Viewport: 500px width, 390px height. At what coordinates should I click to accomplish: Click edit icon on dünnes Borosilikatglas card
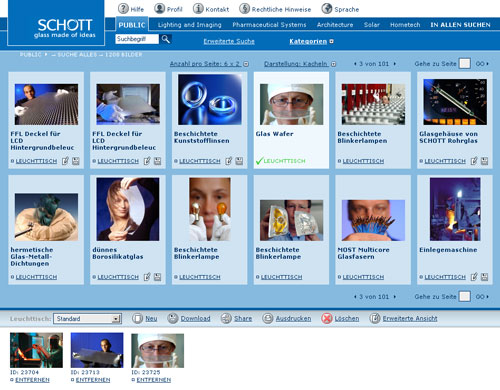pos(147,277)
